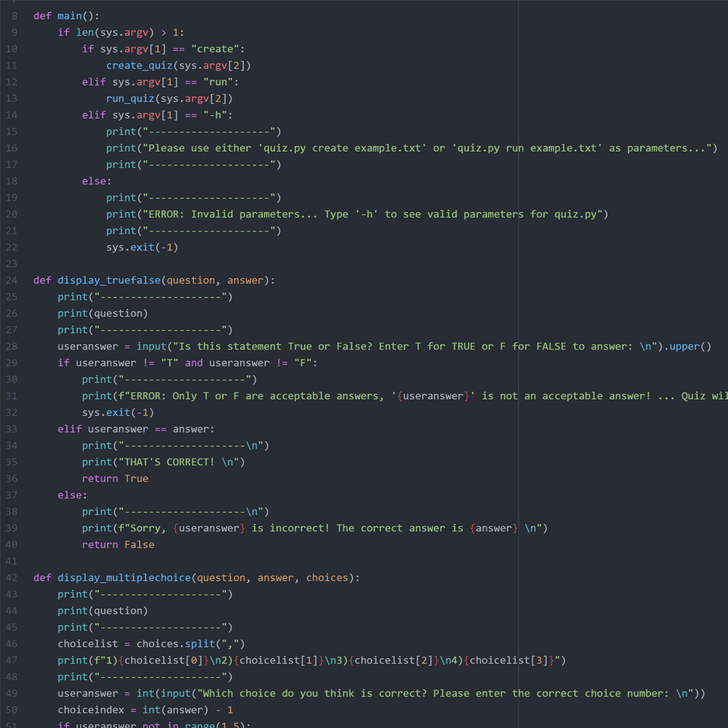Click dashed print statement on line 48
The width and height of the screenshot is (728, 728).
click(146, 677)
